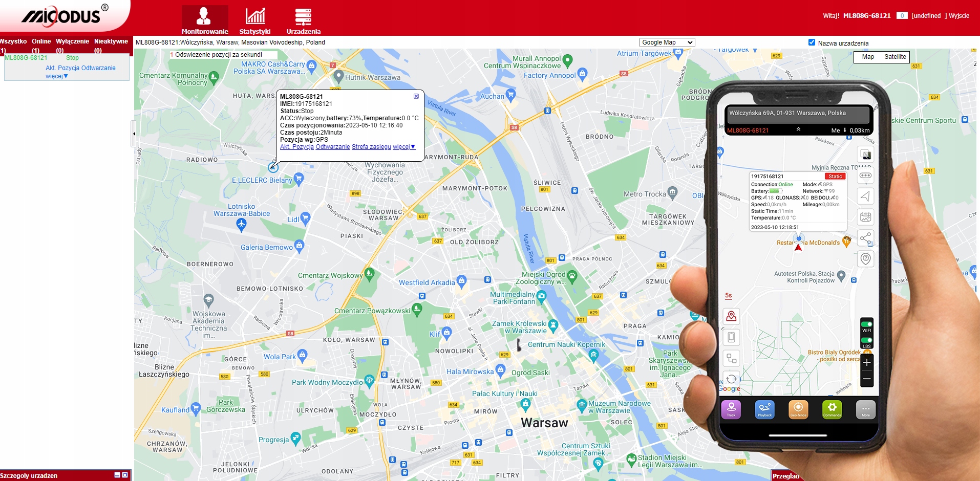Image resolution: width=980 pixels, height=481 pixels.
Task: Click the Metro Trocka pin
Action: point(673,193)
